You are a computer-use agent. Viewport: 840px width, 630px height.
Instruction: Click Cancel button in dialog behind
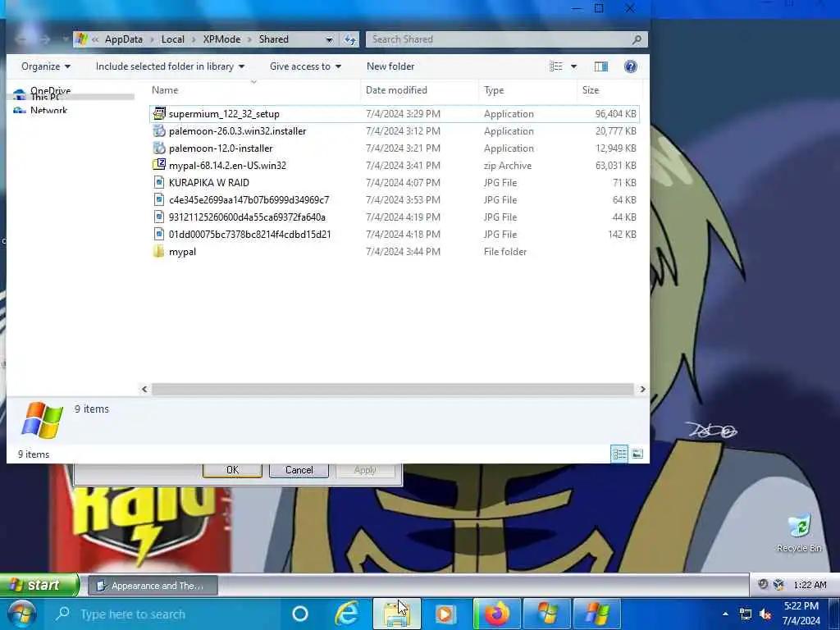299,470
